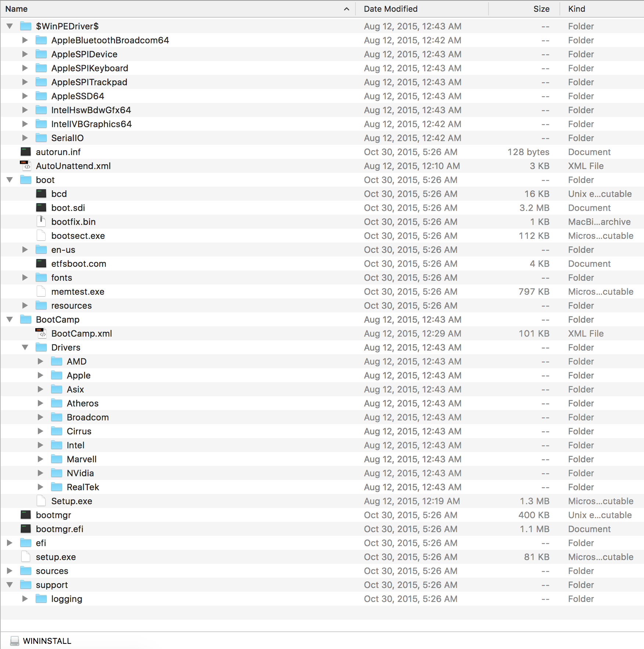Click the Broadcom folder icon
The height and width of the screenshot is (649, 644).
pyautogui.click(x=57, y=417)
